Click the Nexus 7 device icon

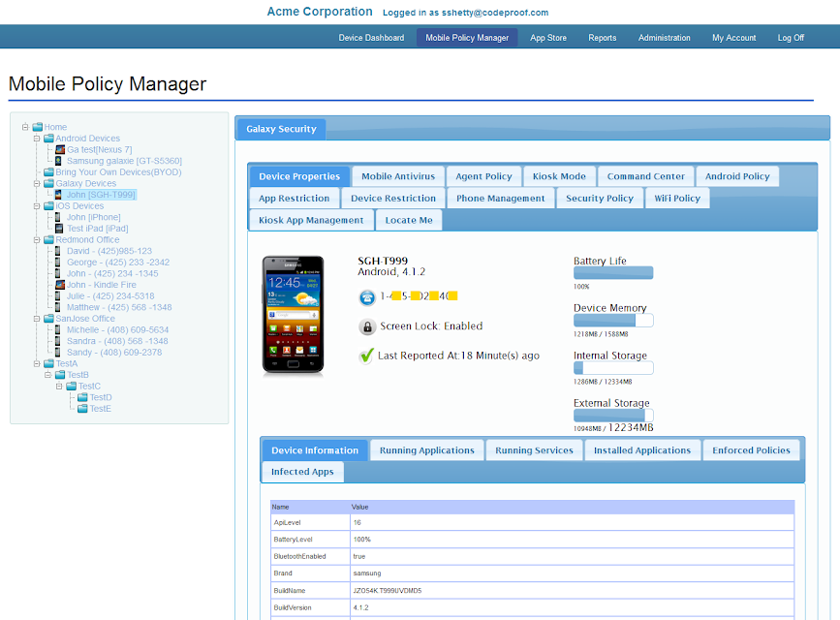60,149
